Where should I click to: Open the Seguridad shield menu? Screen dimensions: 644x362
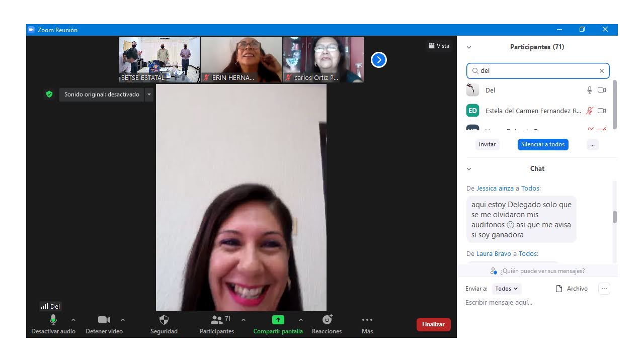tap(164, 320)
